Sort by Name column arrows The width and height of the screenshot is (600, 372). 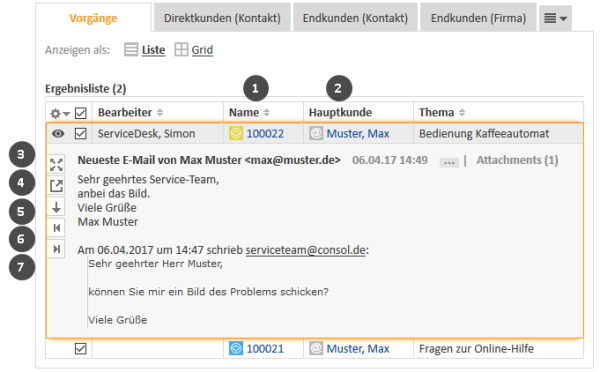[266, 113]
